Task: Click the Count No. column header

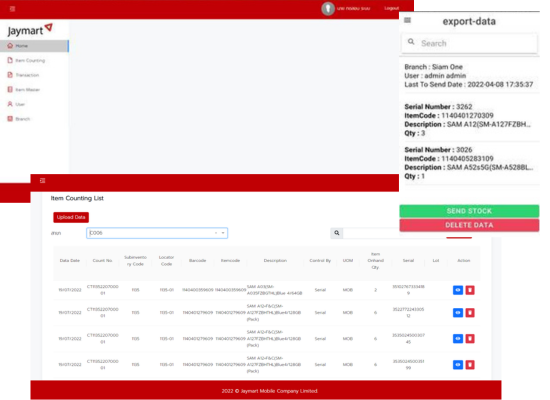Action: pos(102,261)
